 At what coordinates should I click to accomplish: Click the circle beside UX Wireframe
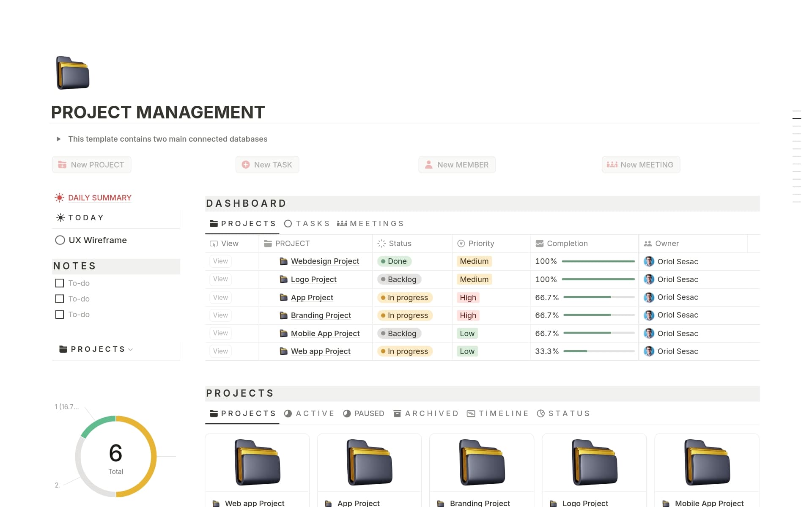click(x=60, y=240)
